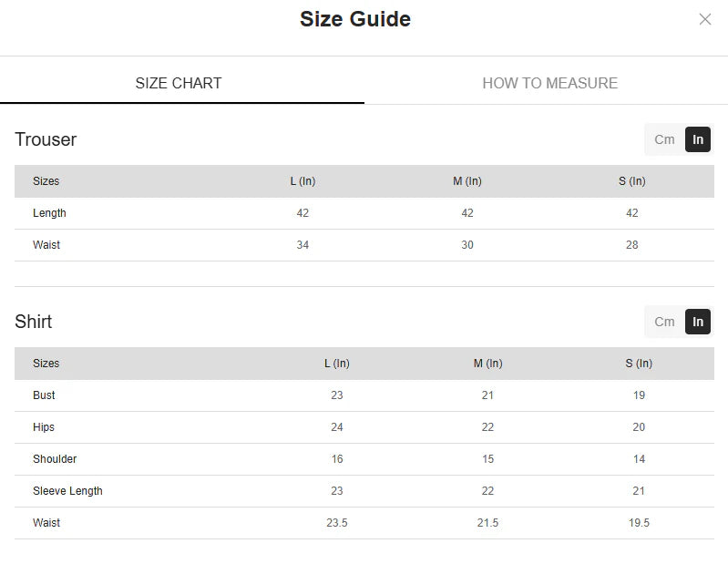
Task: Select In units for the Shirt table
Action: [x=698, y=322]
